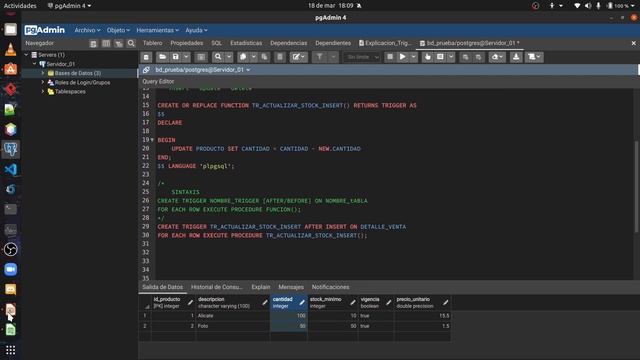Screen dimensions: 640x360
Task: Execute the query with the play button
Action: [402, 57]
